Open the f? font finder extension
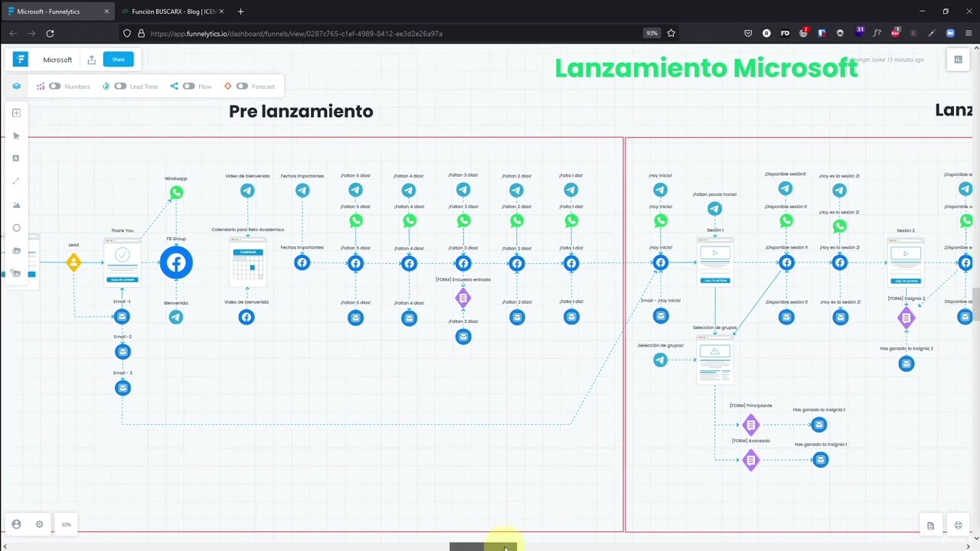 pyautogui.click(x=877, y=34)
